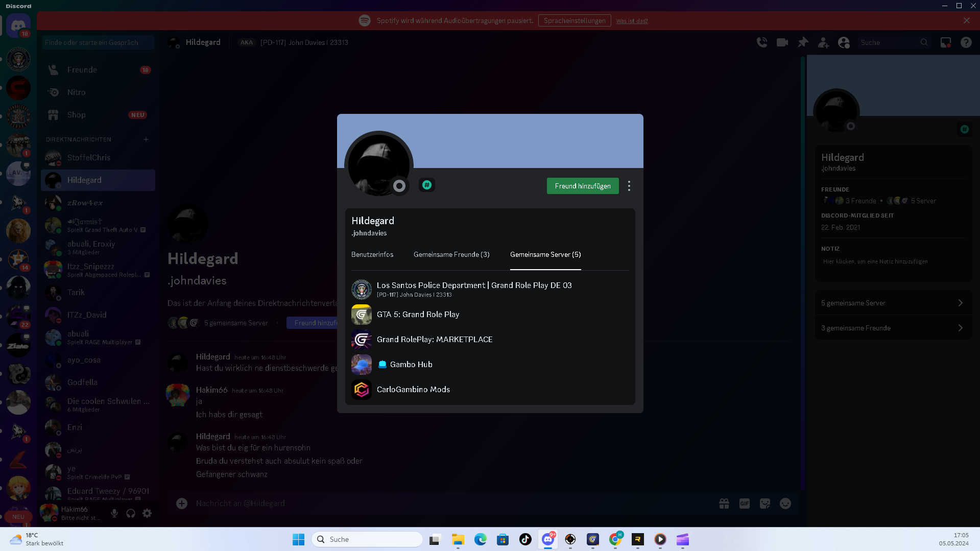Open the GIF picker
The height and width of the screenshot is (551, 980).
coord(745,504)
